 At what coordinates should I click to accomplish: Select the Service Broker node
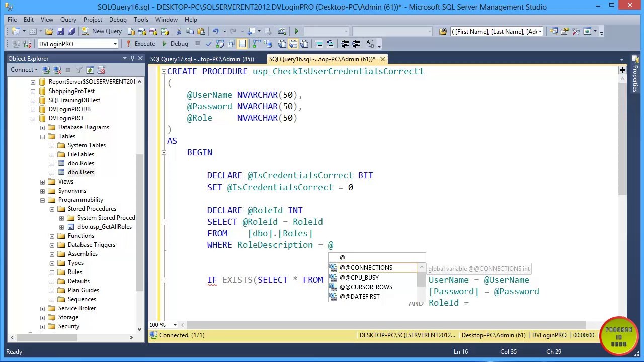click(x=77, y=308)
